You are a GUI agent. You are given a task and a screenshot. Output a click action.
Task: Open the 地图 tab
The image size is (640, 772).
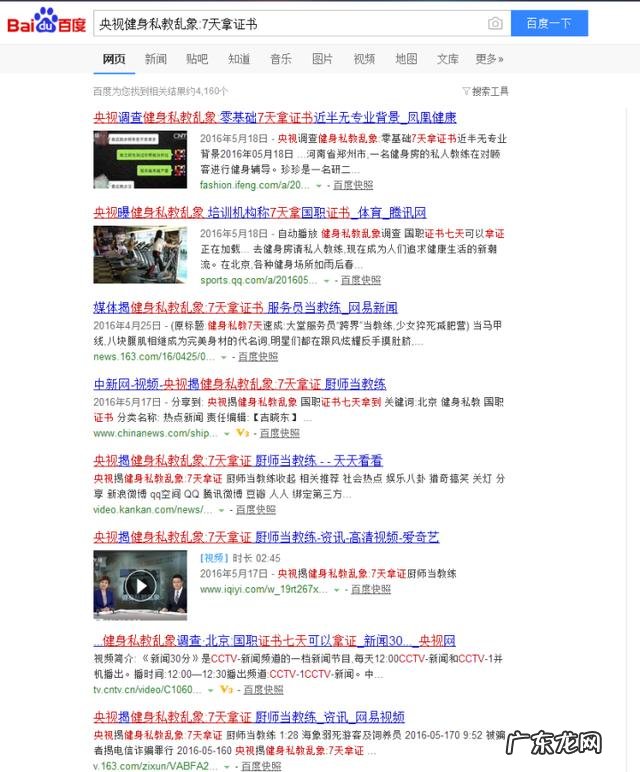tap(406, 59)
